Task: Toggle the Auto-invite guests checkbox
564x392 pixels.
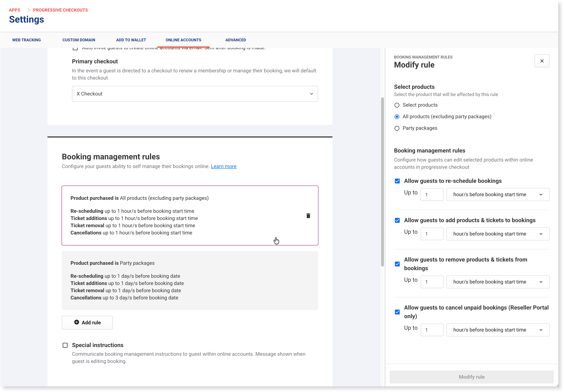Action: coord(75,49)
